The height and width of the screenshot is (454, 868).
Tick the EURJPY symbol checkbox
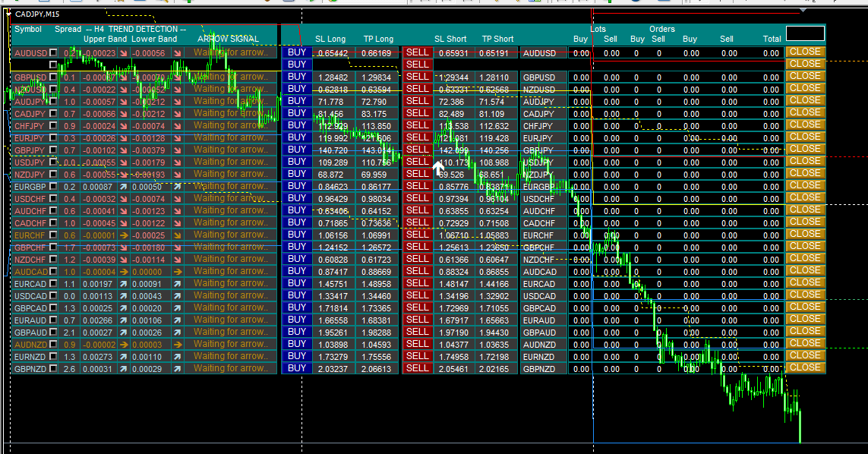(53, 138)
